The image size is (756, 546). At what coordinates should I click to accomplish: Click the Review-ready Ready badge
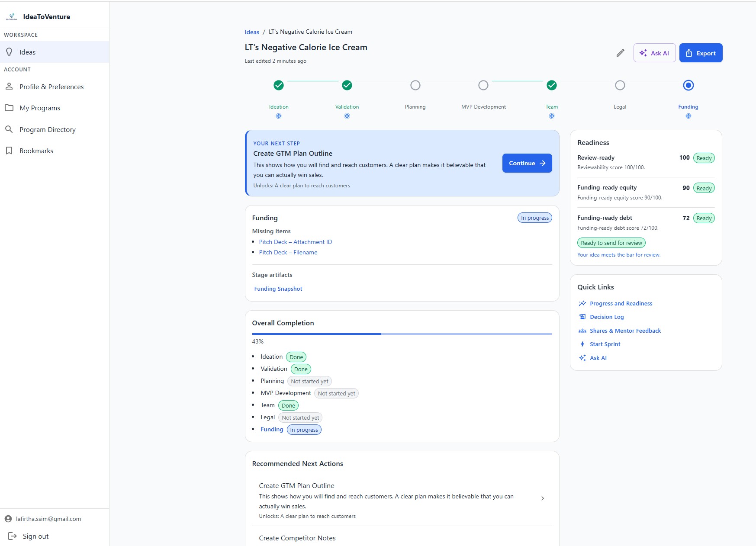click(704, 158)
